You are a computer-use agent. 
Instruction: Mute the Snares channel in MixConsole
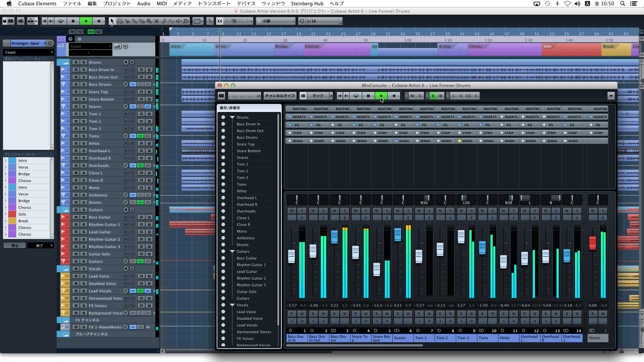point(398,211)
